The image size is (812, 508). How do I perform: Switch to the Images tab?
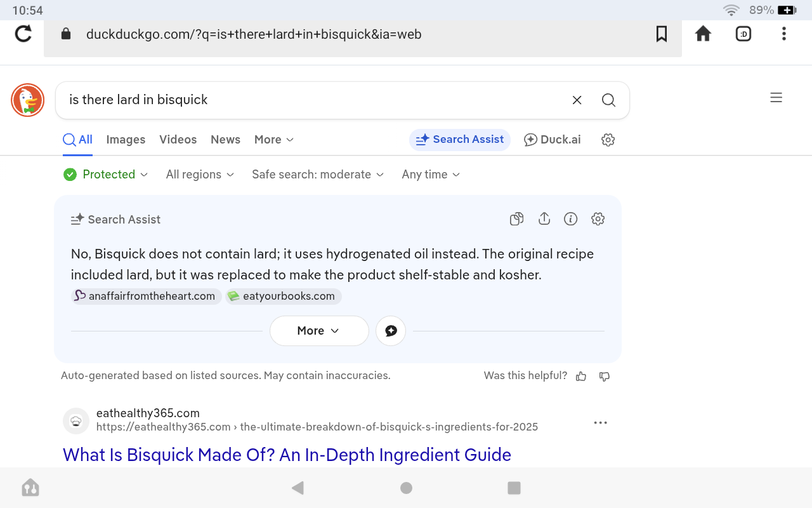pyautogui.click(x=126, y=140)
